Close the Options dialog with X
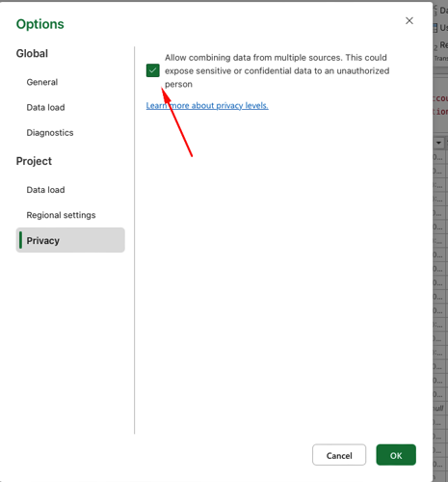Image resolution: width=448 pixels, height=482 pixels. pyautogui.click(x=409, y=21)
